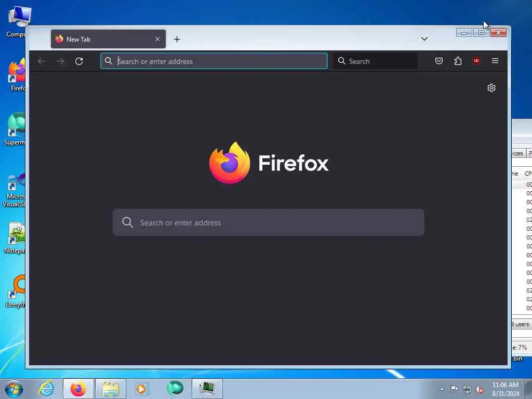532x399 pixels.
Task: Reload the page with the refresh icon
Action: [79, 61]
